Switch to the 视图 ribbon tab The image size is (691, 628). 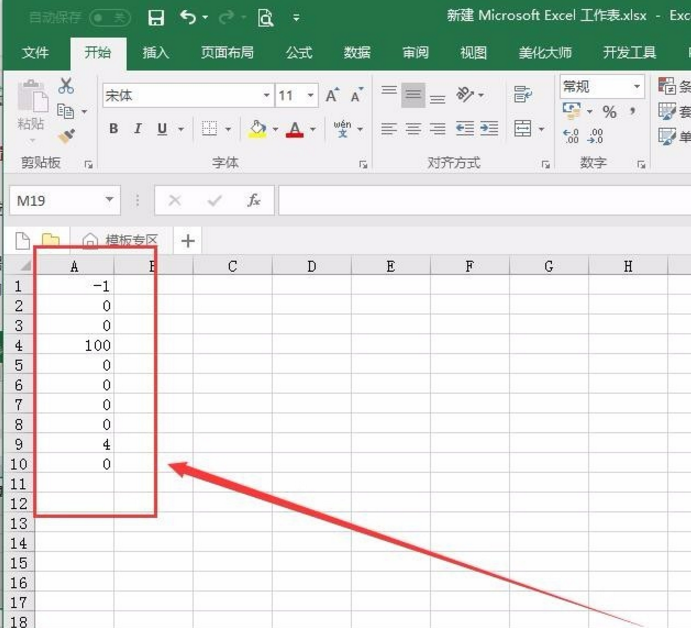point(473,53)
